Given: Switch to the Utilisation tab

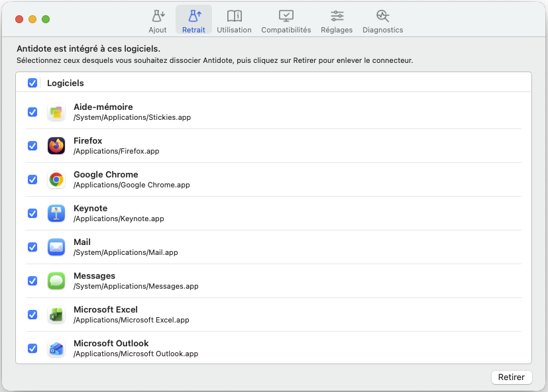Looking at the screenshot, I should [234, 21].
